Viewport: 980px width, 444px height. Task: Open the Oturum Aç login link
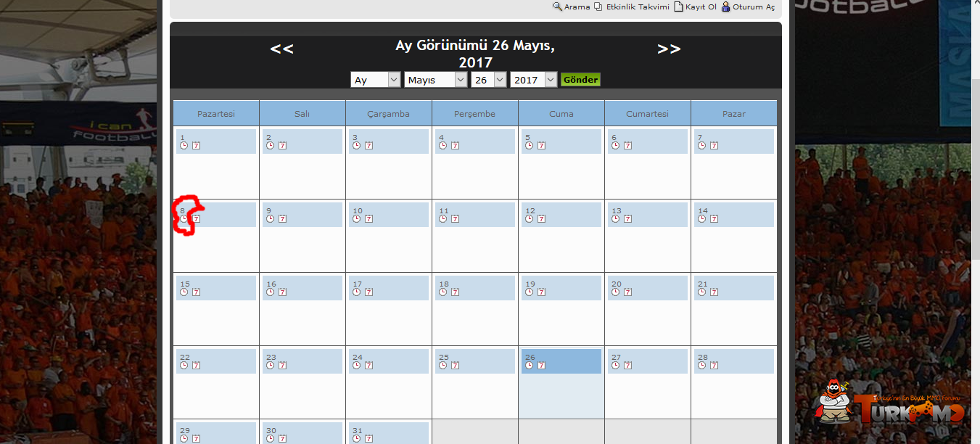pos(754,7)
